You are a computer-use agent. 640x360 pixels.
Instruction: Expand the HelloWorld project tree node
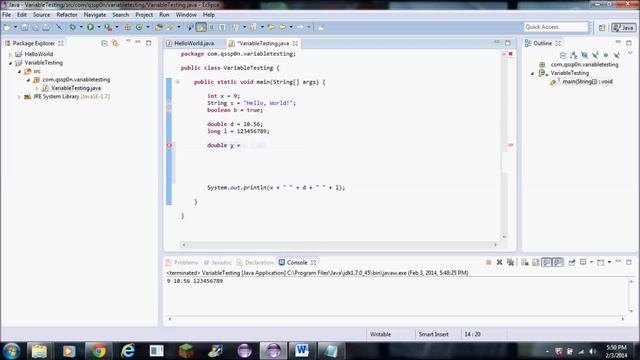(11, 54)
